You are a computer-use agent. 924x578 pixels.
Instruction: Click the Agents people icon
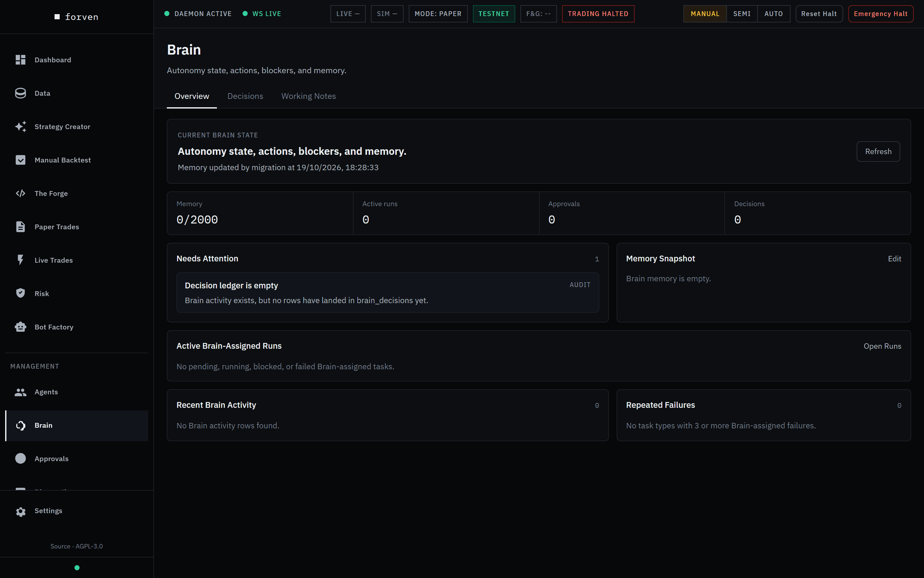[20, 392]
